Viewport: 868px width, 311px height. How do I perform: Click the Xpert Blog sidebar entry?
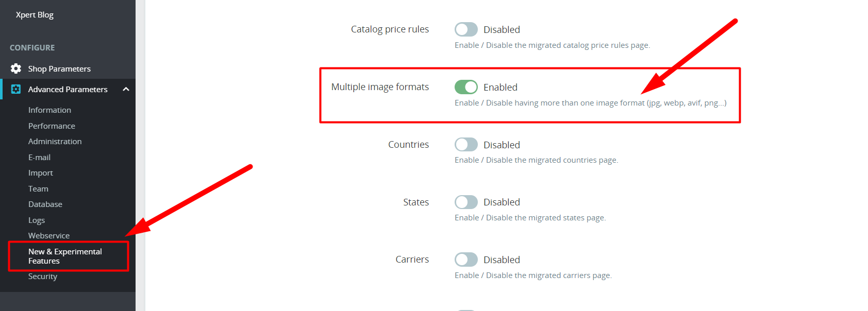tap(34, 14)
